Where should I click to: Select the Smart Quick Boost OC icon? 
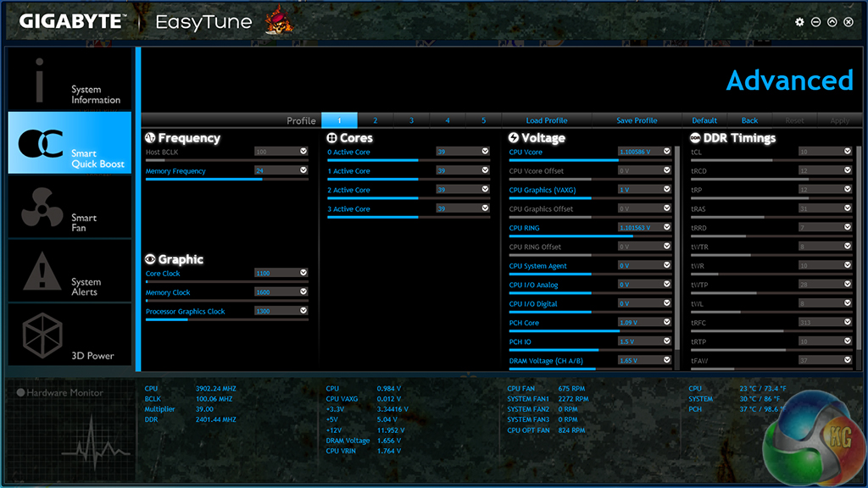pos(41,144)
